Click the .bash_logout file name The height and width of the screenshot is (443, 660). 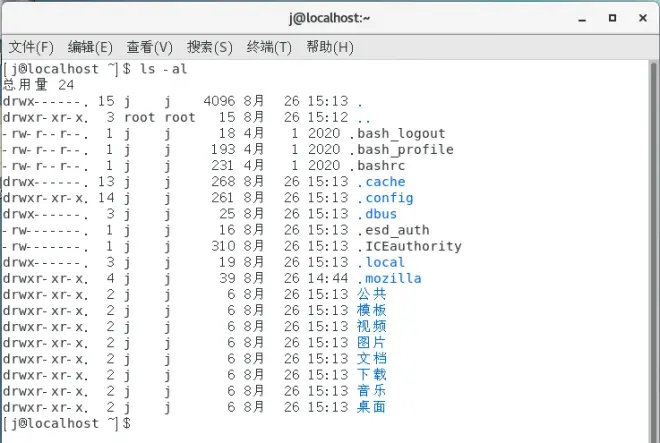397,133
